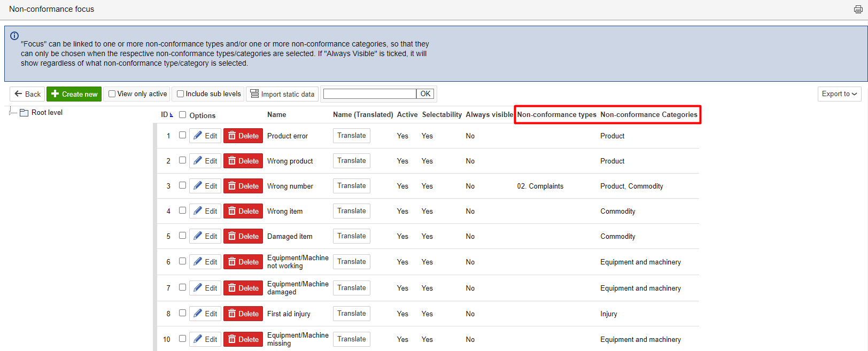Delete the Wrong number entry
Image resolution: width=868 pixels, height=351 pixels.
click(x=243, y=186)
